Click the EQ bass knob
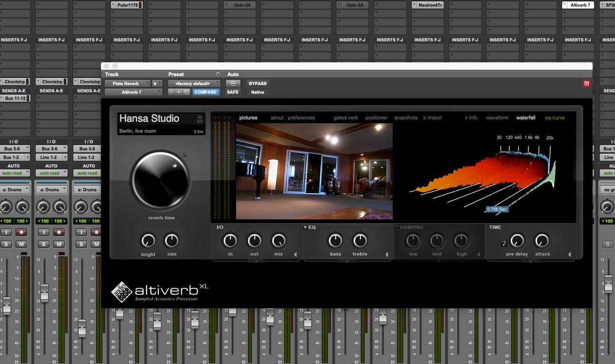 click(336, 241)
